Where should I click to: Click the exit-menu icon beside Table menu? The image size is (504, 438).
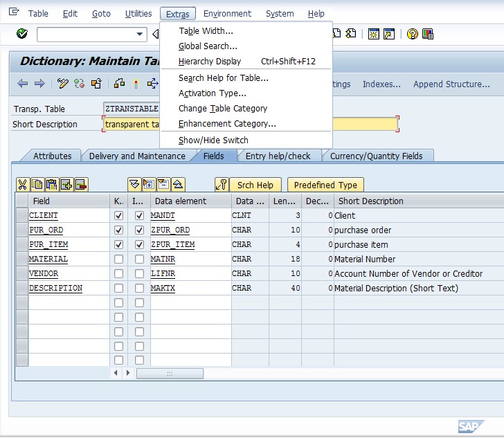14,12
